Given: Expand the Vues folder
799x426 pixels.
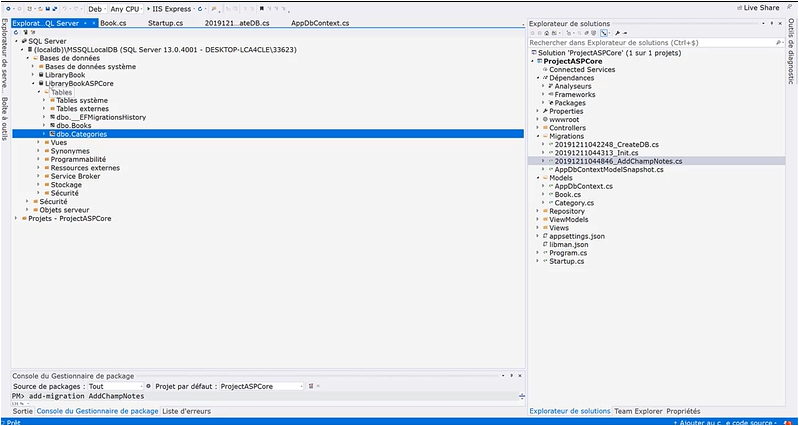Looking at the screenshot, I should pyautogui.click(x=39, y=142).
